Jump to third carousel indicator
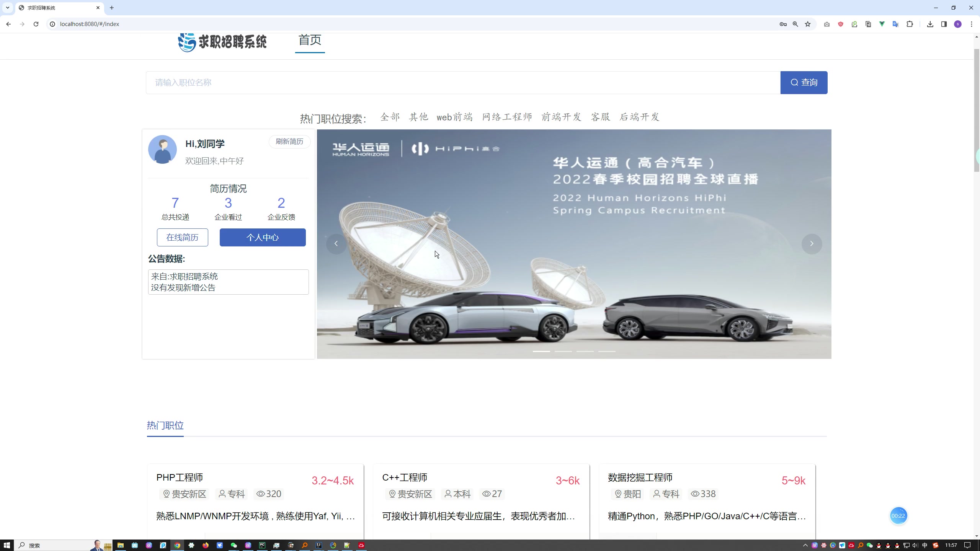The width and height of the screenshot is (980, 551). point(585,351)
